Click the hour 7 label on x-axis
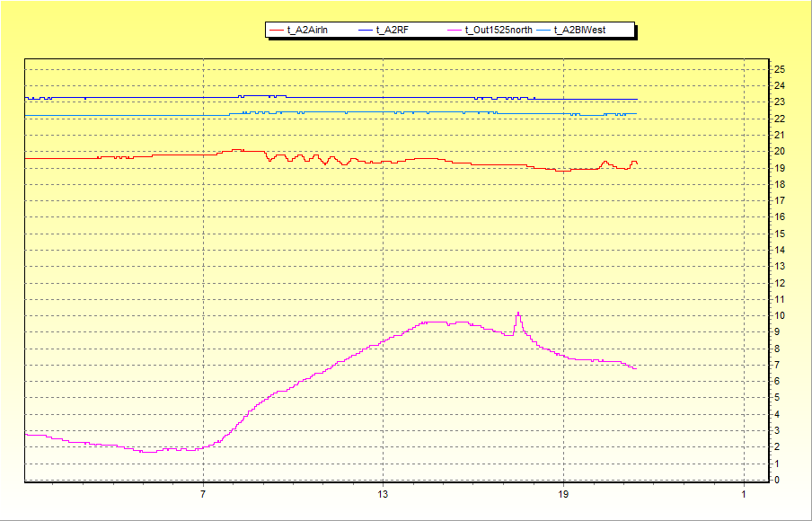Screen dimensions: 812x521 click(204, 495)
